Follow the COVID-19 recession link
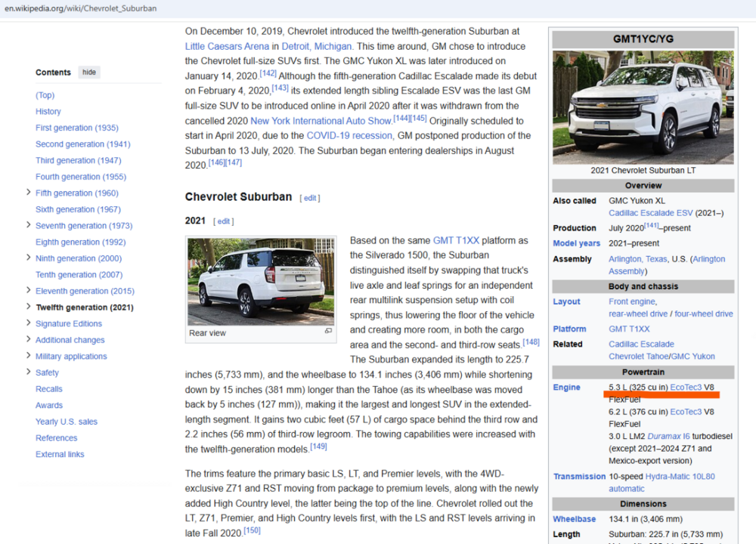This screenshot has width=756, height=544. pos(349,135)
